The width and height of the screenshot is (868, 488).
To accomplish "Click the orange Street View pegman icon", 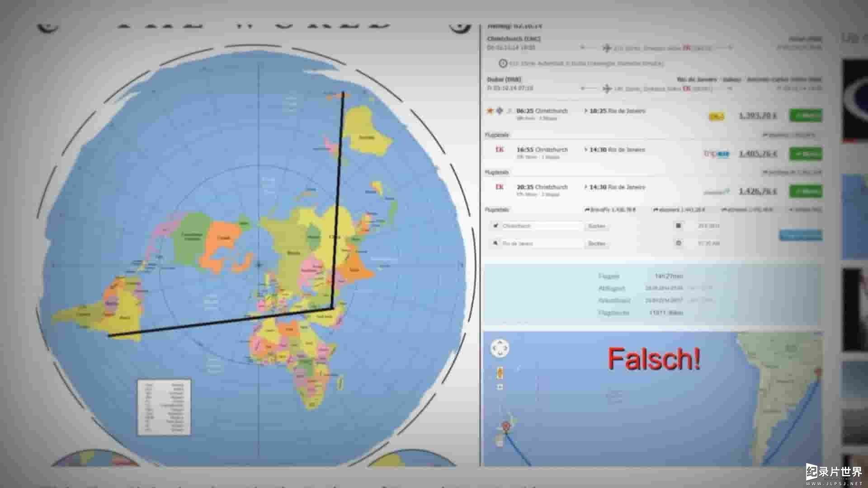I will 500,374.
